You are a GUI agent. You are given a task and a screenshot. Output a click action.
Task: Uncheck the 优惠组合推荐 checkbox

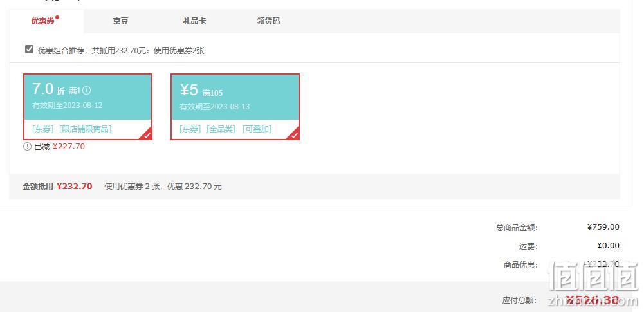(x=29, y=50)
